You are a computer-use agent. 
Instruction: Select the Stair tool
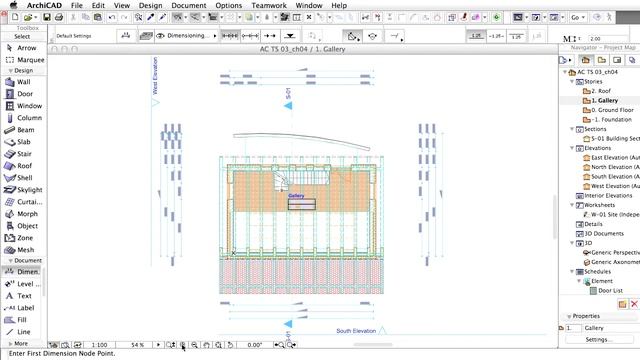click(x=23, y=154)
